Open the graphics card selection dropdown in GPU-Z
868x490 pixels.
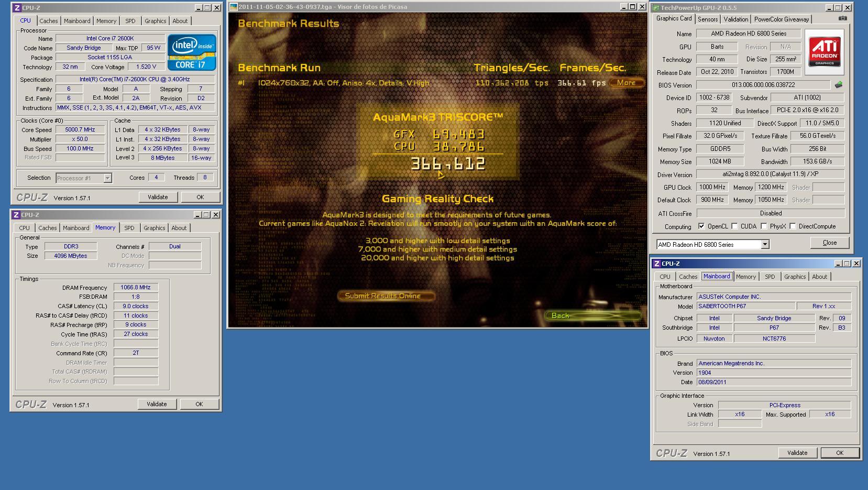click(x=765, y=245)
